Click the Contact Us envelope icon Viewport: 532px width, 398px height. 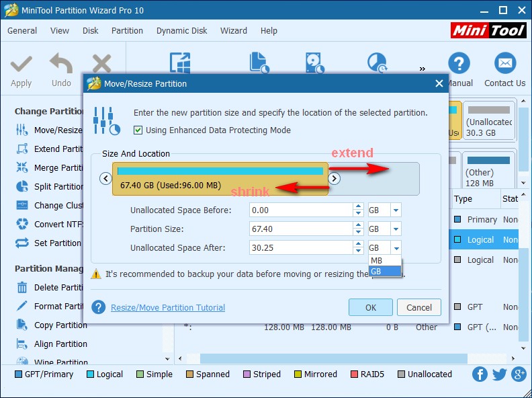[x=505, y=63]
